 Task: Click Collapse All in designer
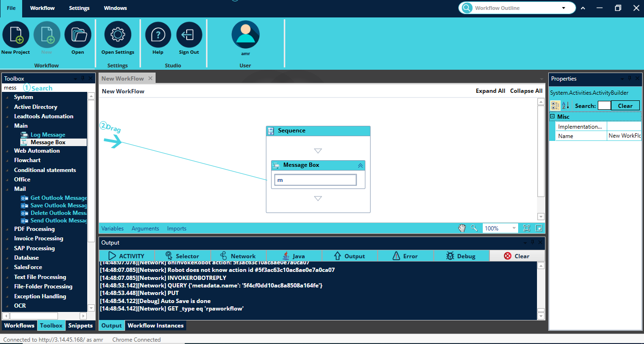pyautogui.click(x=526, y=91)
